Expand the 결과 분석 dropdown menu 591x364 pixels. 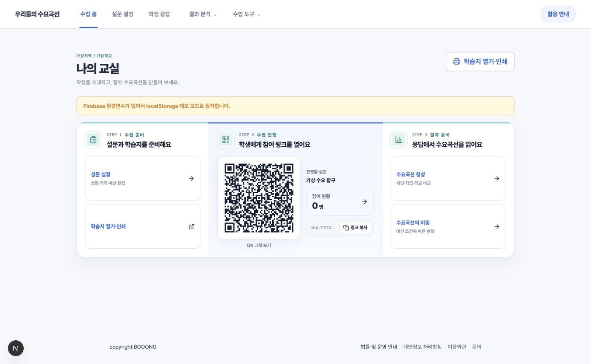pos(203,14)
